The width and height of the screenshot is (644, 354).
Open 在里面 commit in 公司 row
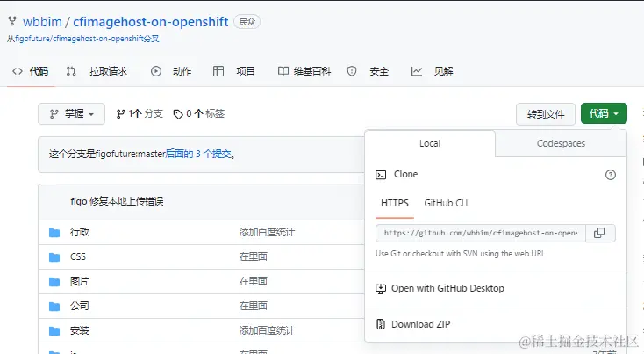pyautogui.click(x=254, y=306)
